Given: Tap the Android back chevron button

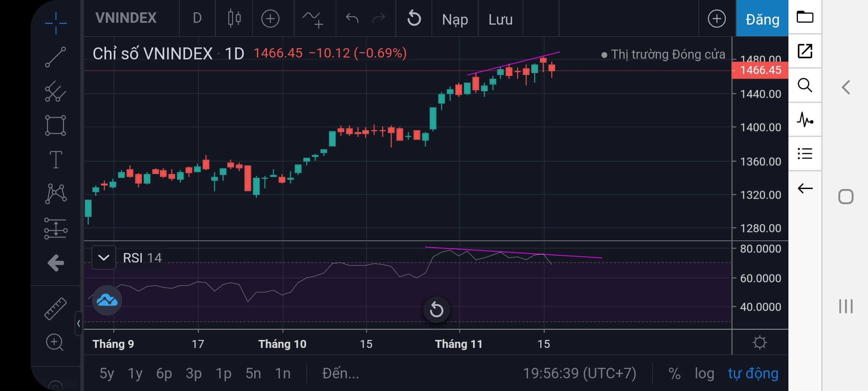Looking at the screenshot, I should (846, 87).
